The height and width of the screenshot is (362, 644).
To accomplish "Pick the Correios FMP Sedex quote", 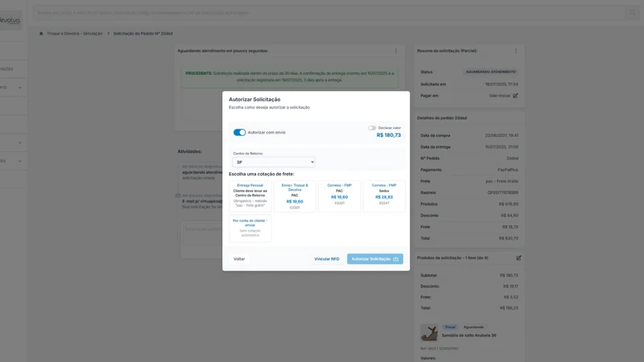I will pos(384,195).
